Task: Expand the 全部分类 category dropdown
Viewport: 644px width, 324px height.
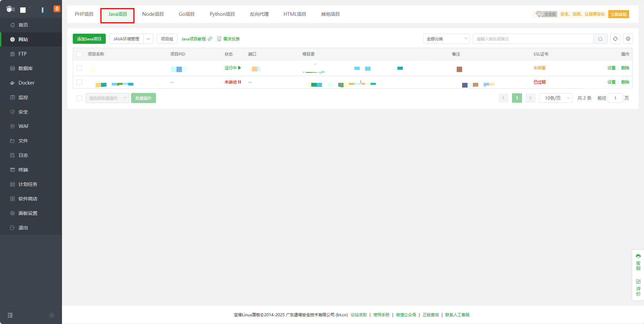Action: pyautogui.click(x=446, y=39)
